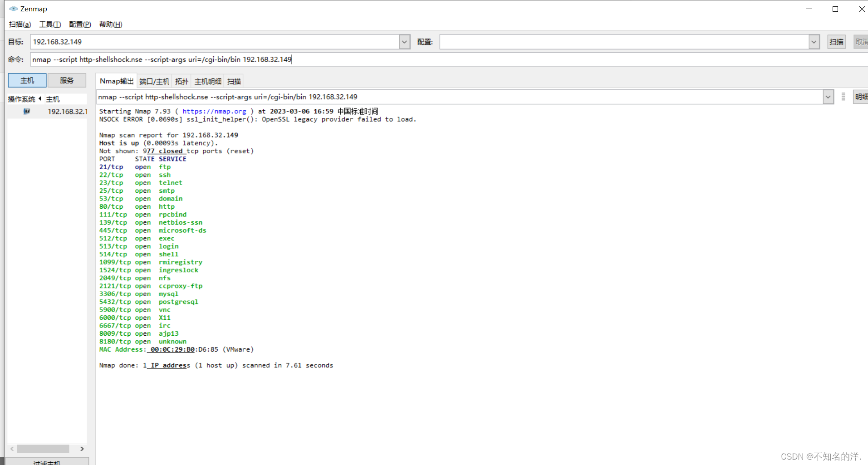Click the three-dot handle beside output dropdown
Screen dimensions: 868x465
coord(843,97)
